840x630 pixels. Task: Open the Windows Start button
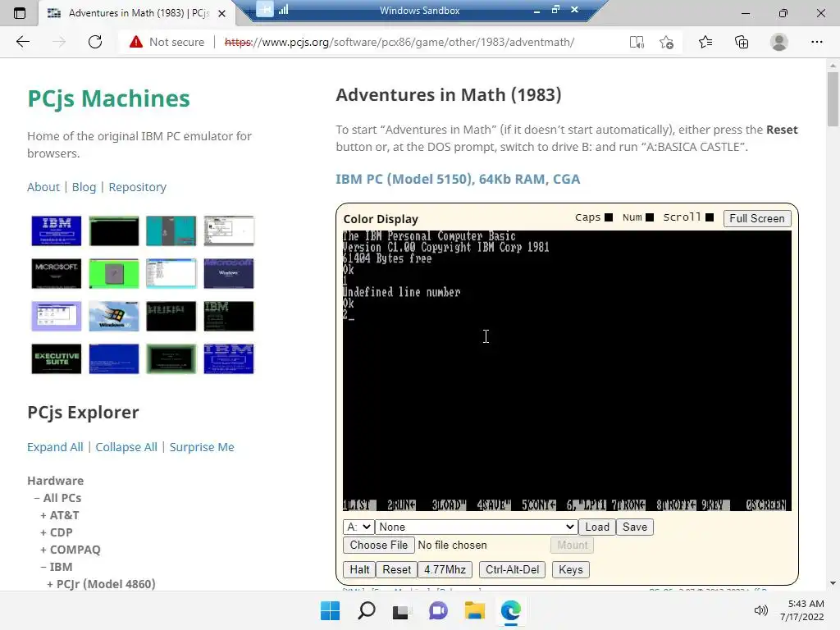coord(330,610)
